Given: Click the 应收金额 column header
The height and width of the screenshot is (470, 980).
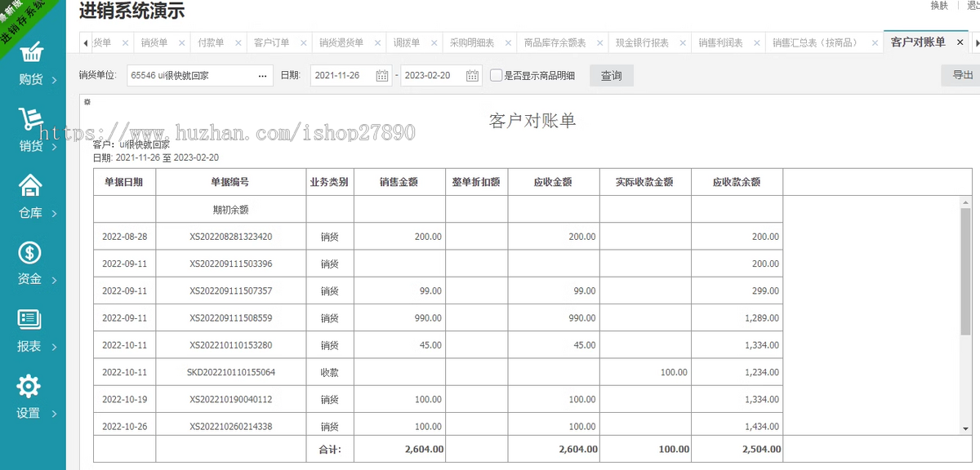Looking at the screenshot, I should coord(553,183).
